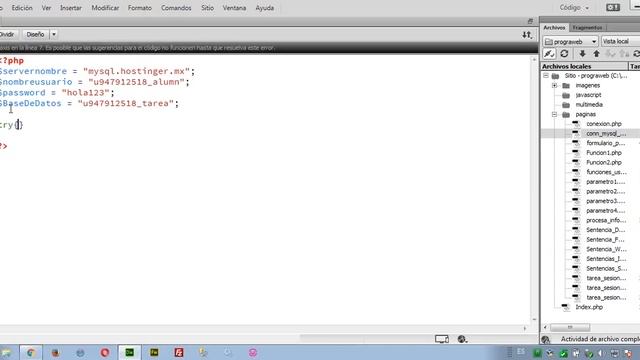Click the Put files up-arrow icon
This screenshot has height=360, width=640.
[x=596, y=54]
